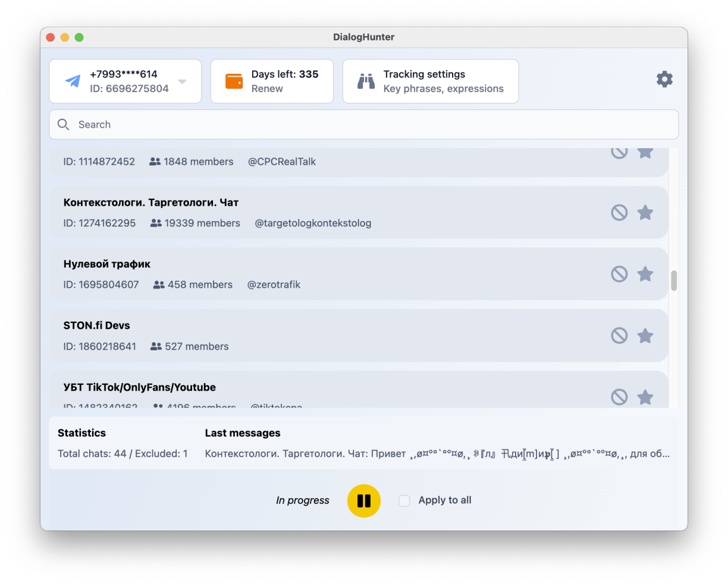The height and width of the screenshot is (584, 728).
Task: Click the orange wallet icon
Action: (234, 81)
